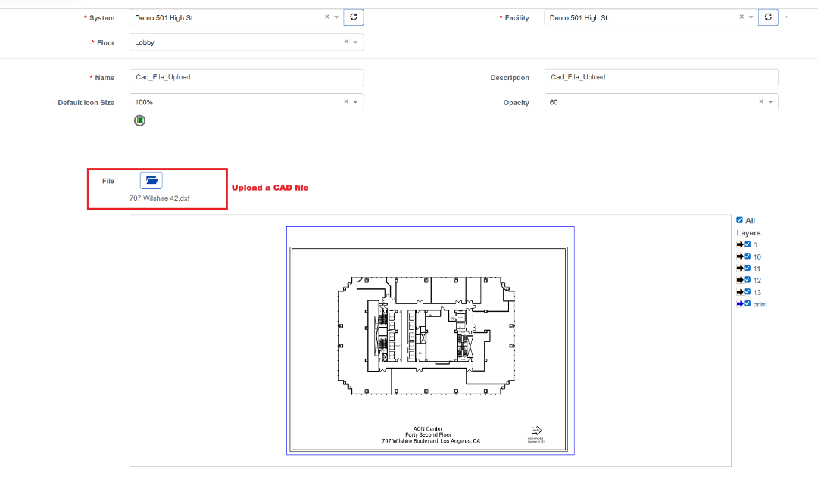Refresh the System field list
The width and height of the screenshot is (818, 504).
point(353,17)
